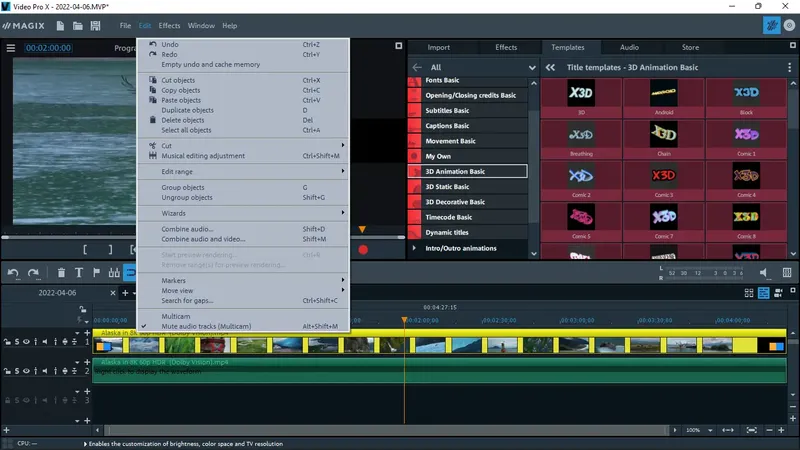Image resolution: width=800 pixels, height=450 pixels.
Task: Set a marker with the flag icon
Action: pos(96,273)
